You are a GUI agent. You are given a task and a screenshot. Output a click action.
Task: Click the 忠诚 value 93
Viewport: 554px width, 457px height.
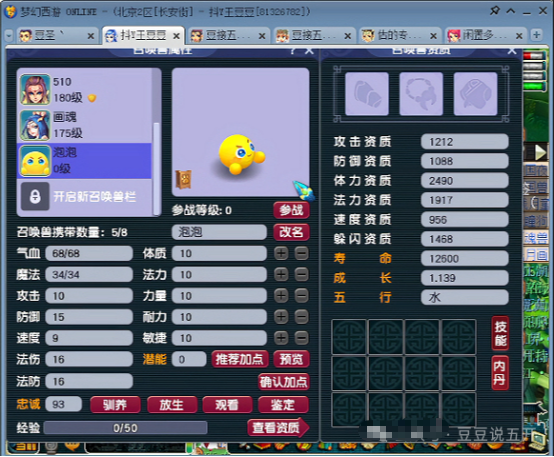[64, 404]
